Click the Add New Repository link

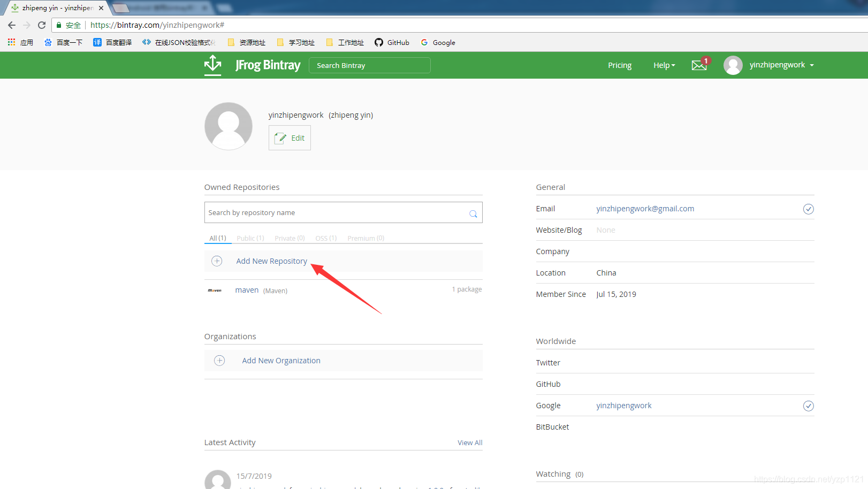272,261
